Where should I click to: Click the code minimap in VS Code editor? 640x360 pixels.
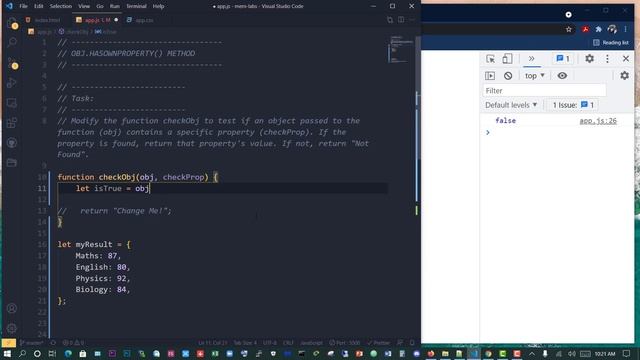(400, 49)
